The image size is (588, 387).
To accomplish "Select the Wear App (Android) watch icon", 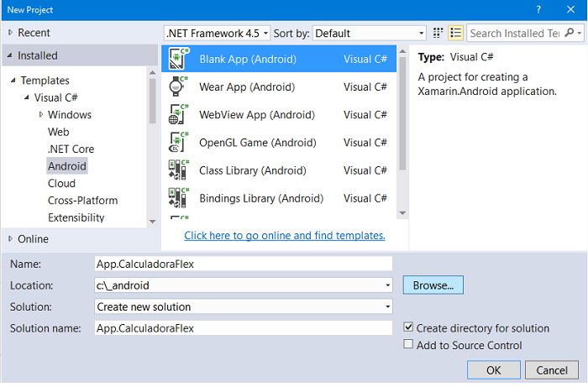I will (x=178, y=86).
